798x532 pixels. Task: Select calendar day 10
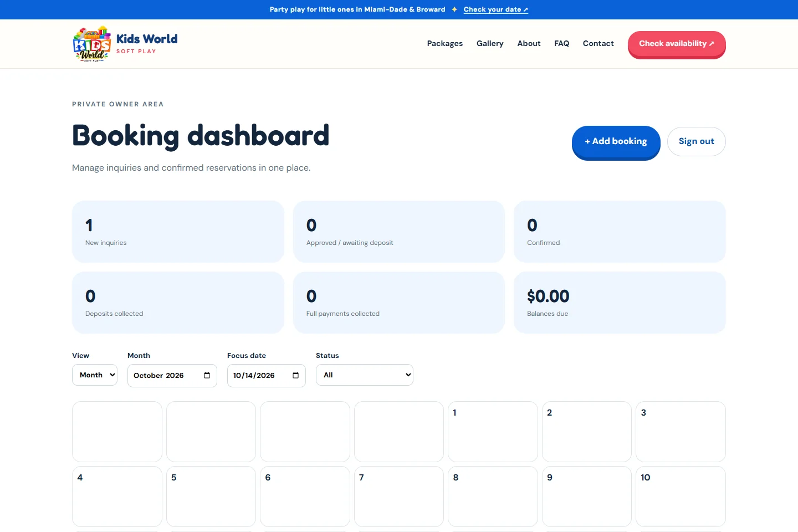pos(681,497)
